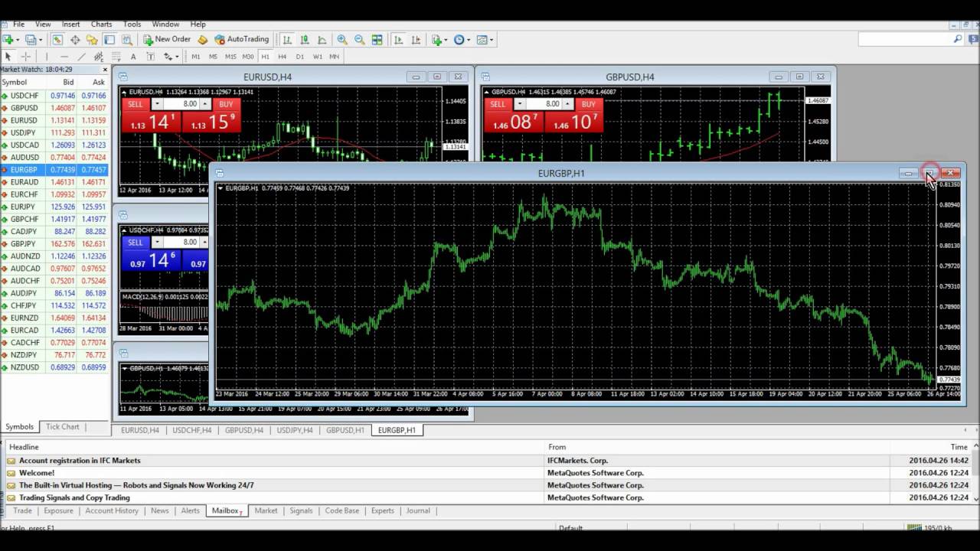Expand the New Chart dropdown arrow
This screenshot has width=980, height=551.
(x=18, y=40)
